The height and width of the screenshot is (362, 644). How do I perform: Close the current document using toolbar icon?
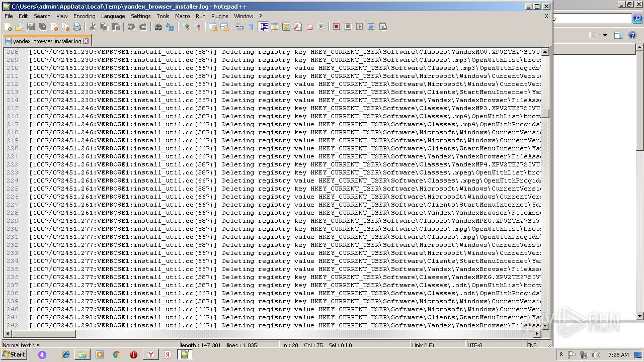click(54, 27)
